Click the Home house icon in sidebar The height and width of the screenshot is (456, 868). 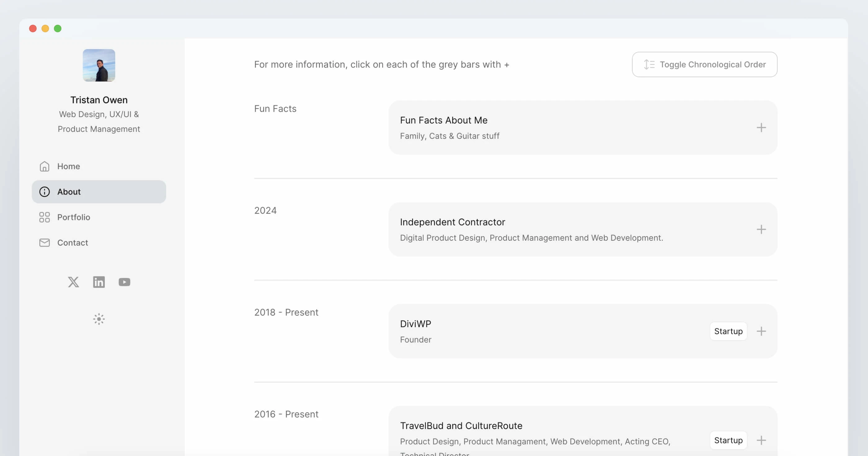(44, 166)
